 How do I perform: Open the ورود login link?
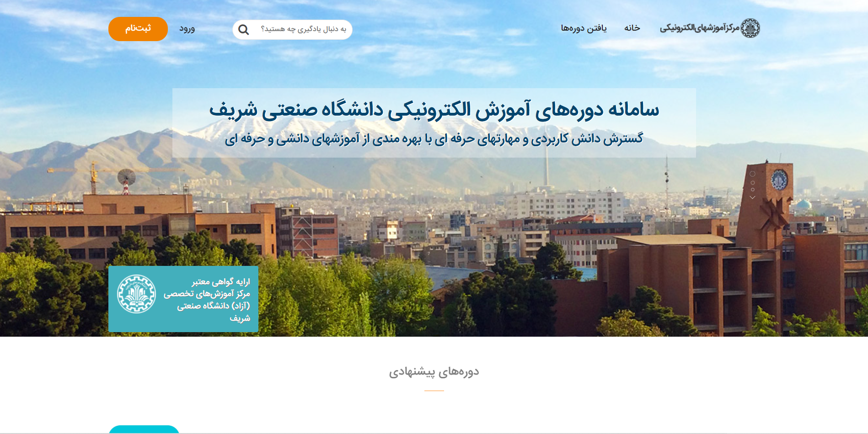pos(187,29)
